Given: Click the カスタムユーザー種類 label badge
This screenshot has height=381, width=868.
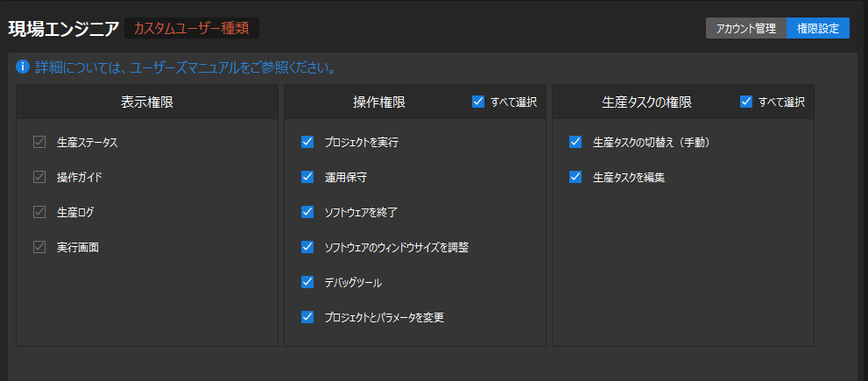Looking at the screenshot, I should (192, 28).
